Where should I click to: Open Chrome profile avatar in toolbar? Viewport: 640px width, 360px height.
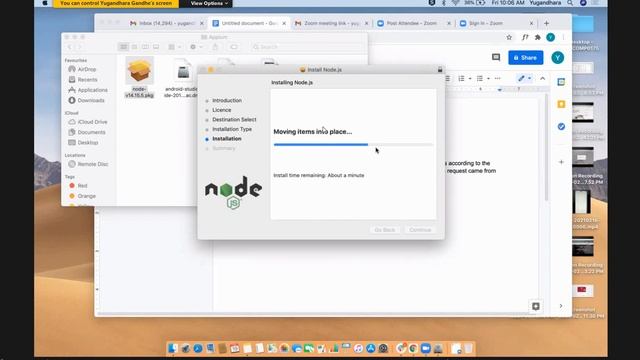(x=550, y=37)
